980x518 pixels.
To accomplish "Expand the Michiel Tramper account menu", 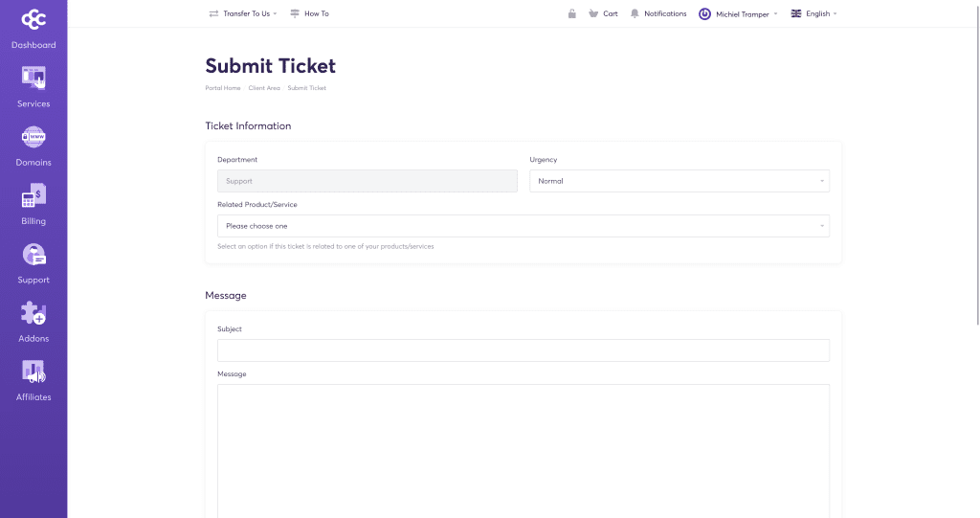I will tap(738, 13).
